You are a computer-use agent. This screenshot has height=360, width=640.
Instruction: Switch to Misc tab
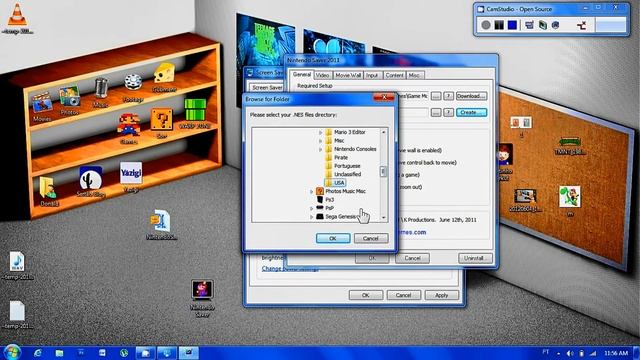click(x=414, y=76)
